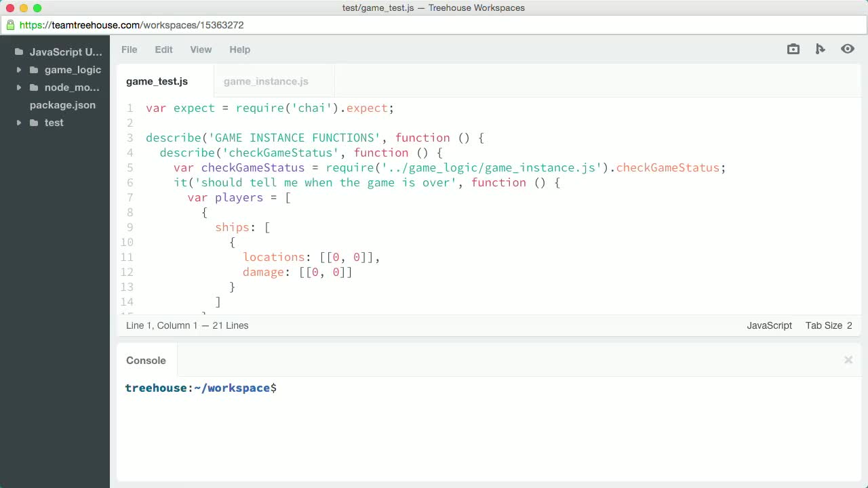This screenshot has height=488, width=868.
Task: Select the game_test.js tab
Action: [x=157, y=81]
